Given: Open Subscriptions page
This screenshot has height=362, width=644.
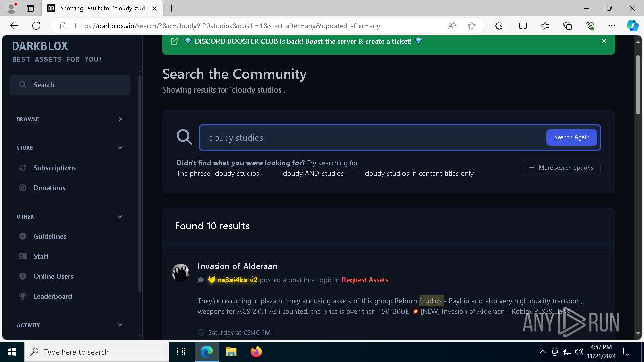Looking at the screenshot, I should click(x=54, y=168).
